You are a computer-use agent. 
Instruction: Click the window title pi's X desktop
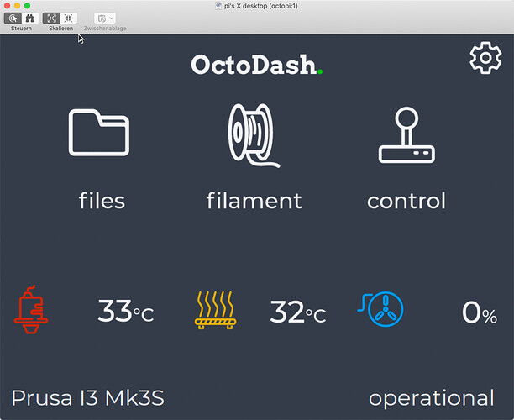pyautogui.click(x=261, y=6)
